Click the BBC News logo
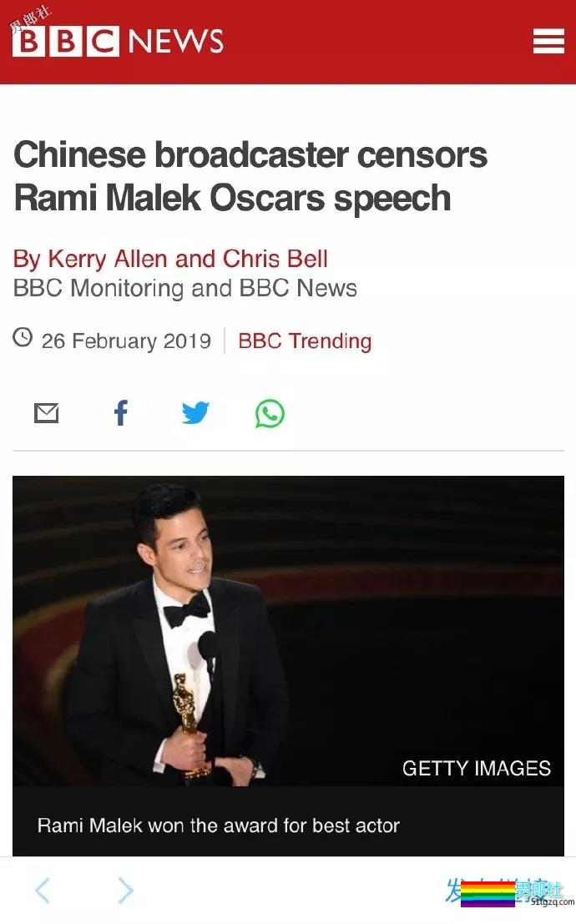This screenshot has width=576, height=924. point(118,42)
